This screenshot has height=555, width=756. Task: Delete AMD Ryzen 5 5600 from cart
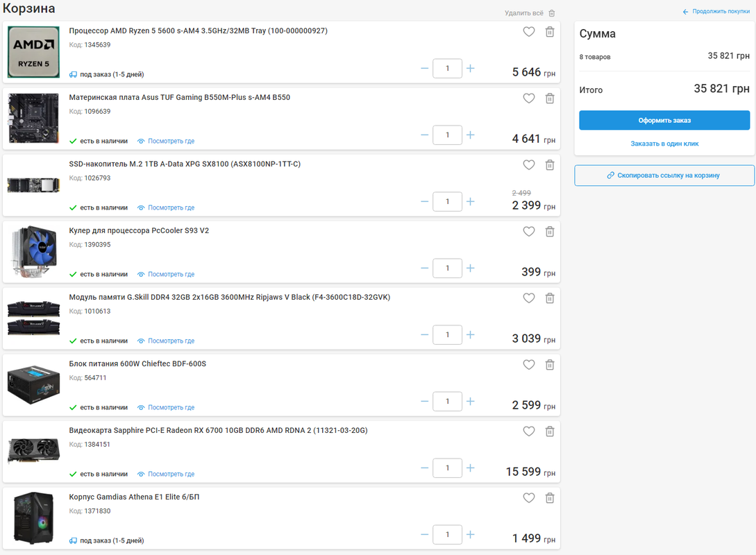tap(550, 32)
